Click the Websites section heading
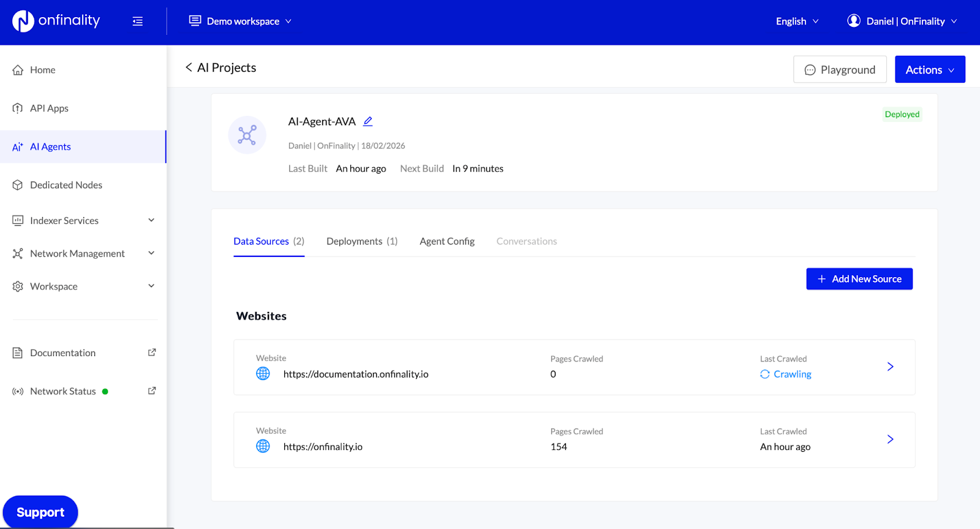980x529 pixels. [262, 316]
